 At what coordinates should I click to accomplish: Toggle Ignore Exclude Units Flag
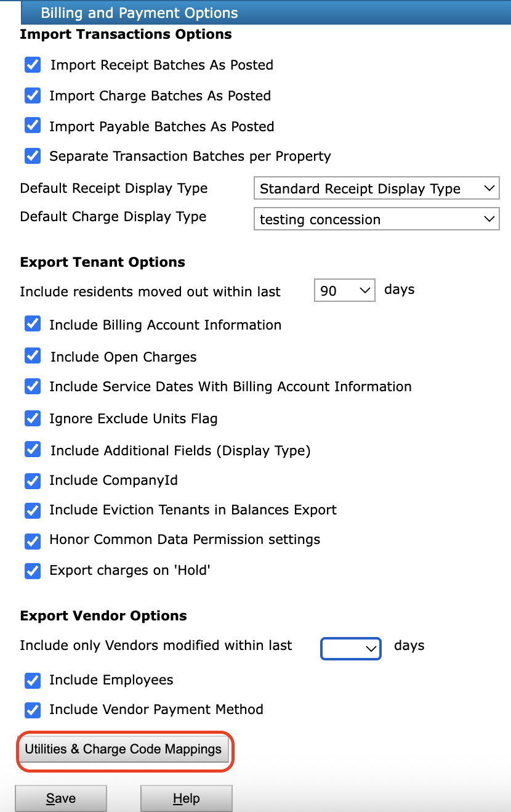point(33,418)
